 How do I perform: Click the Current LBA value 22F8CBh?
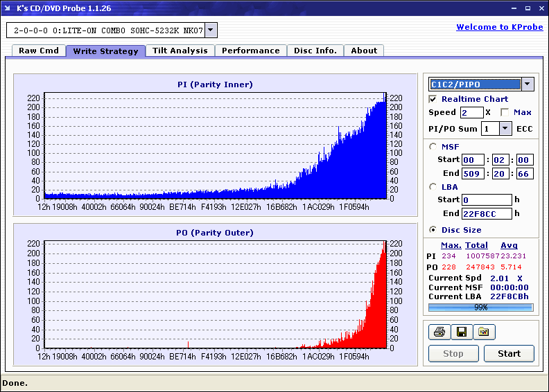point(509,296)
